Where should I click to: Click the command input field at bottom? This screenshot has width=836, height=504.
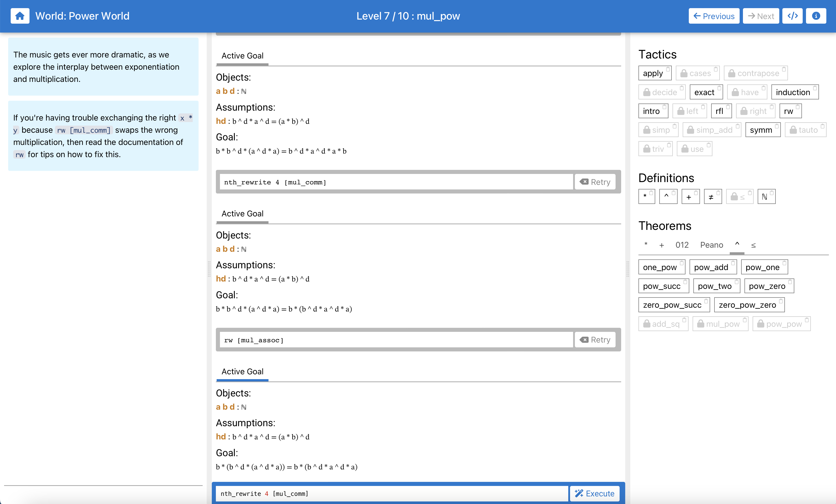coord(392,494)
